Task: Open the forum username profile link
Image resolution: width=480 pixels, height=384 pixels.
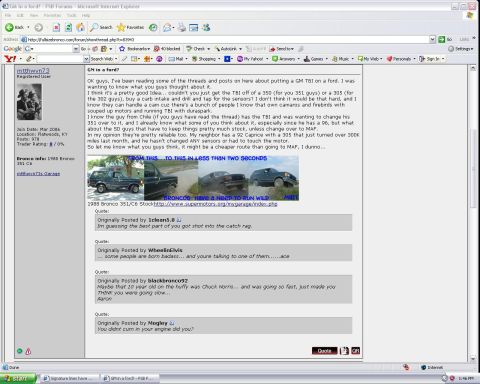Action: pos(33,71)
